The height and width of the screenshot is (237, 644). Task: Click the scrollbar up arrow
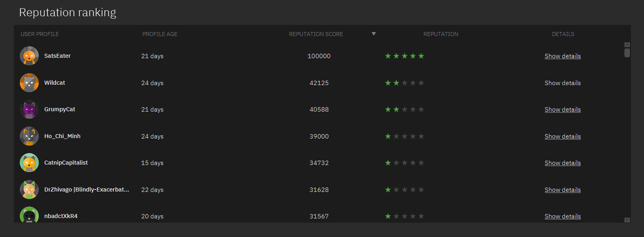click(627, 45)
